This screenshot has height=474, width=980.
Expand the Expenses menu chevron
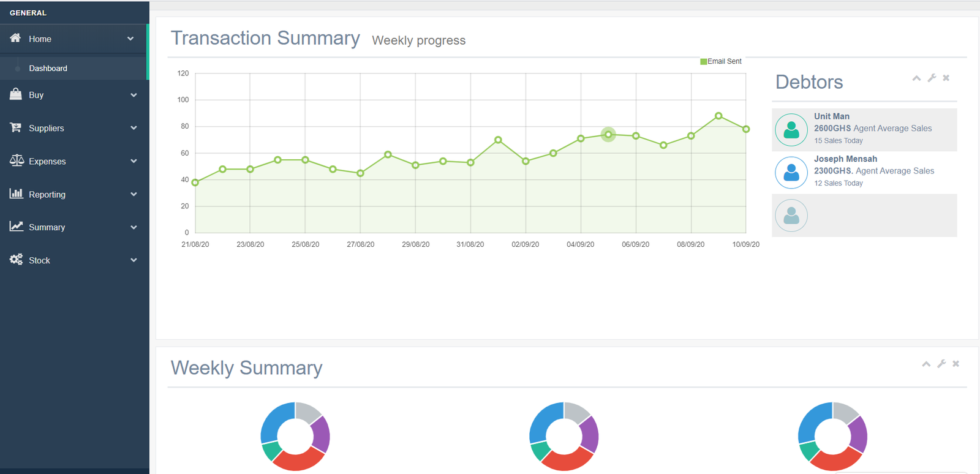click(x=134, y=161)
